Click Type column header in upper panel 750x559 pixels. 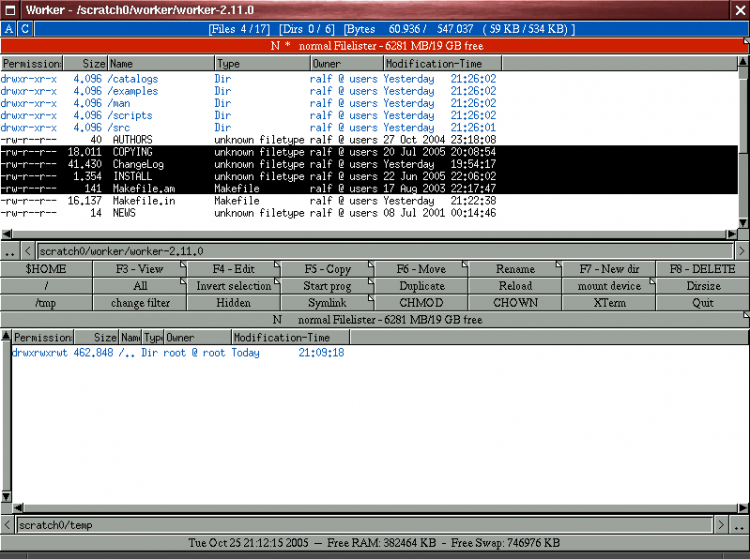click(262, 64)
